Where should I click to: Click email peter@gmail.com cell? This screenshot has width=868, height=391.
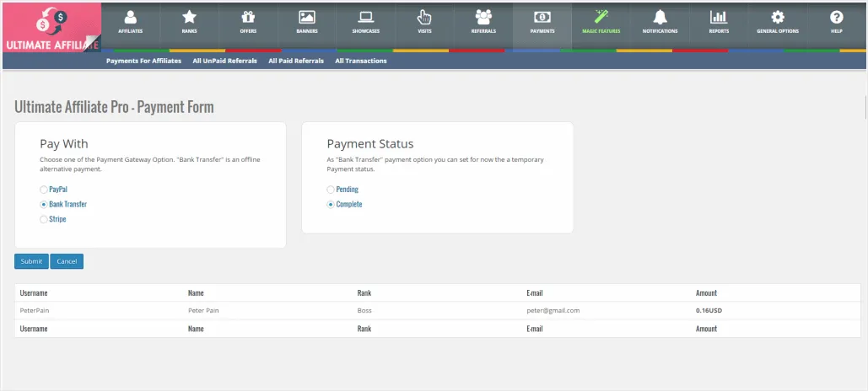pos(553,310)
